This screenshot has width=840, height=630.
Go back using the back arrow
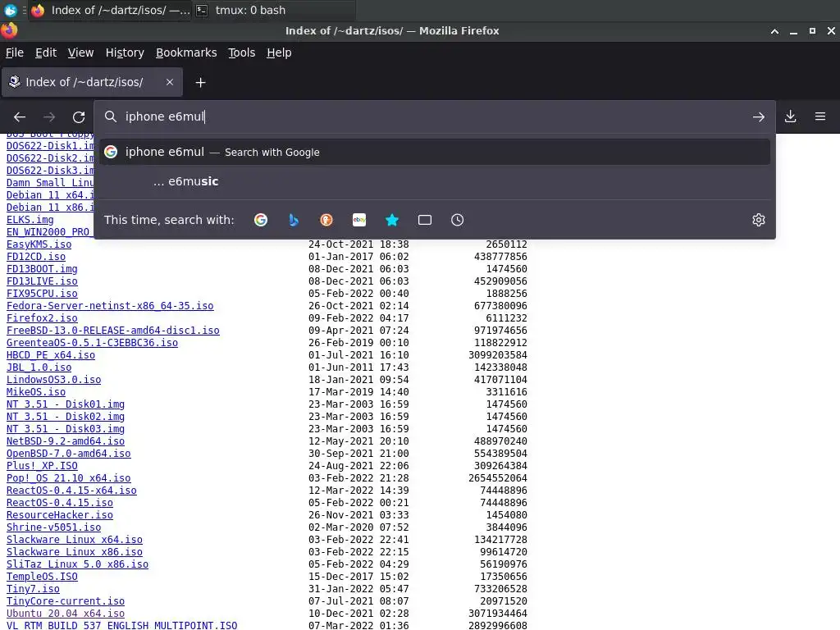(20, 116)
